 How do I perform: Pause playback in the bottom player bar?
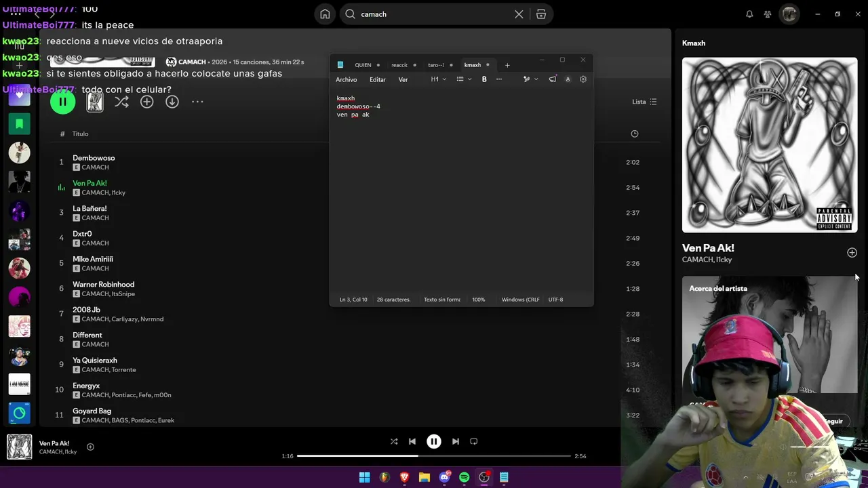coord(434,441)
